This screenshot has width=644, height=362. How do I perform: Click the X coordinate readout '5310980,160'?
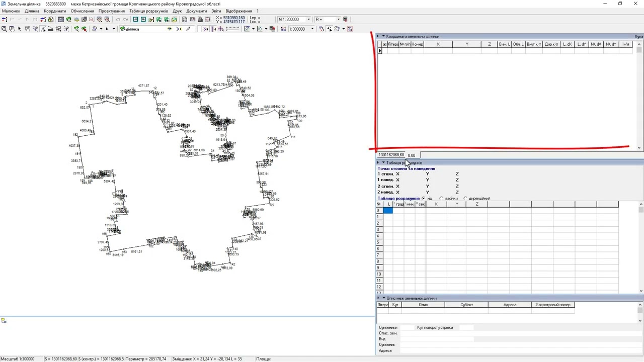tap(234, 18)
